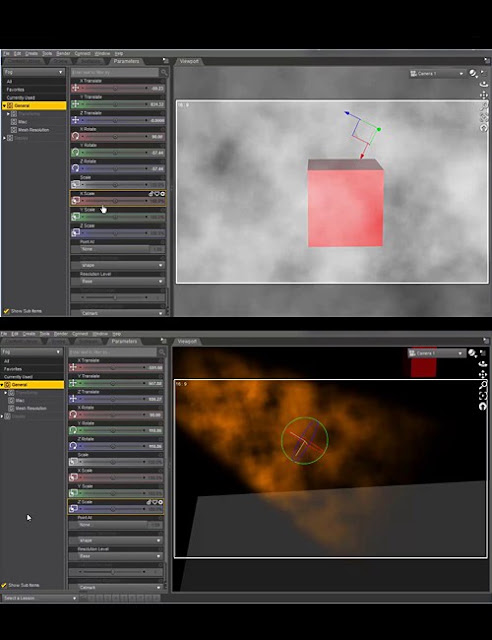
Task: Select zoom magnifier tool in orange fog viewport
Action: pos(483,385)
